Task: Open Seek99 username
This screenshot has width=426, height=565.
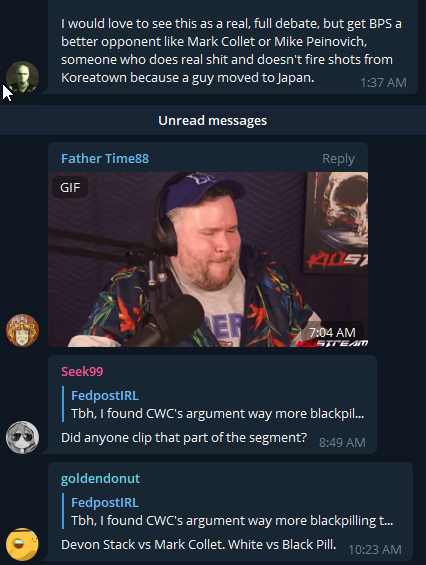Action: click(x=82, y=372)
